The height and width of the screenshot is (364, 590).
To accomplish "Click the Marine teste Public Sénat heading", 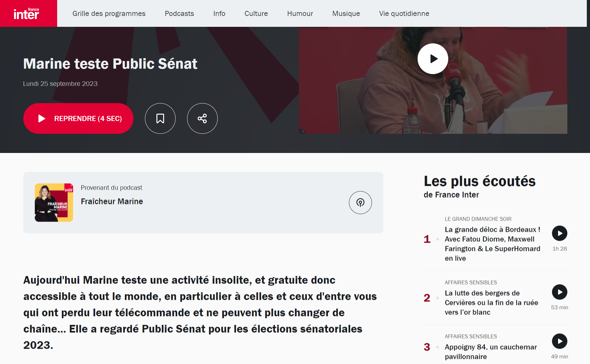I will point(110,64).
